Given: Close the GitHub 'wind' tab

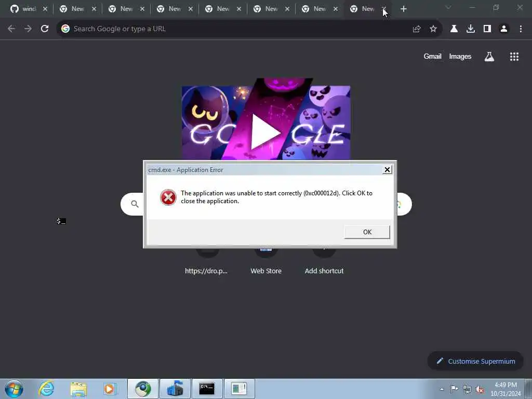Looking at the screenshot, I should [x=45, y=9].
